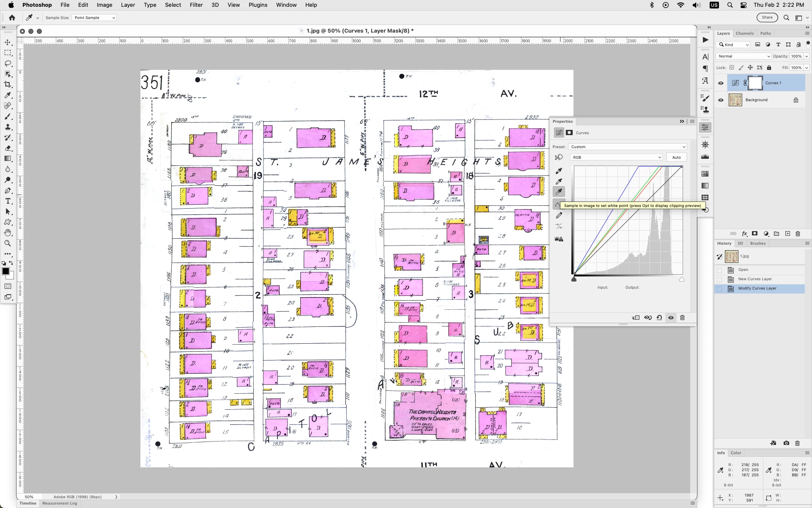Viewport: 812px width, 508px height.
Task: Open the RGB channel dropdown
Action: [616, 157]
